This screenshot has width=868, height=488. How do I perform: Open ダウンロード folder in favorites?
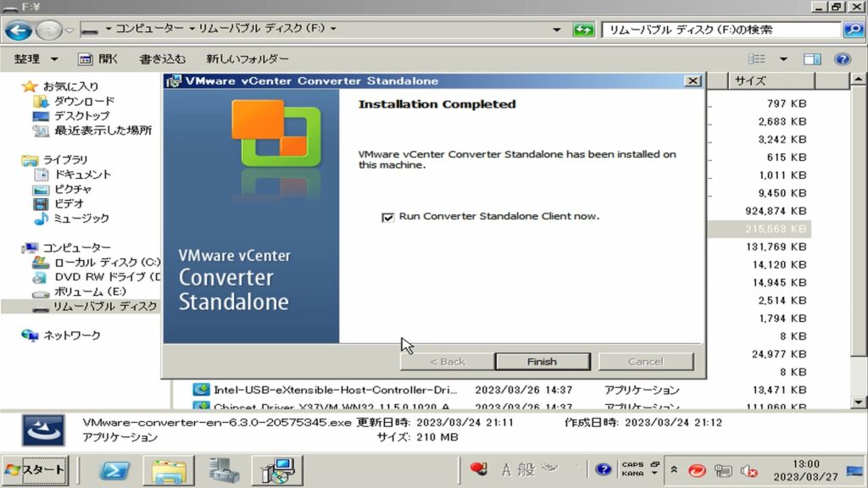84,102
